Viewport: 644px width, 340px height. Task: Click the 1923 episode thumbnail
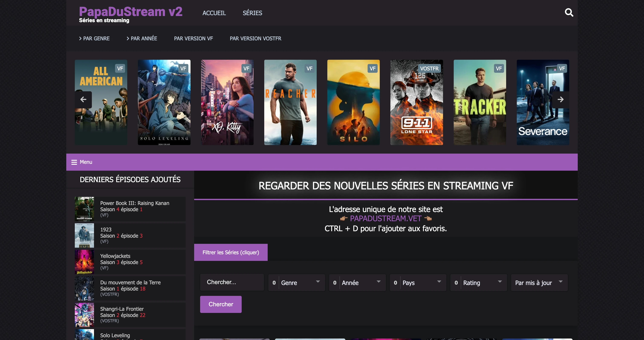point(85,235)
